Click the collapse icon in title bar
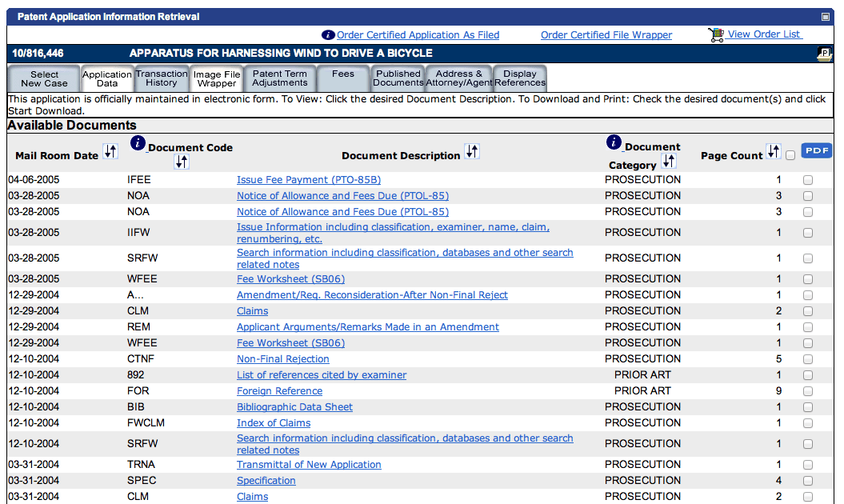This screenshot has width=844, height=504. click(826, 17)
